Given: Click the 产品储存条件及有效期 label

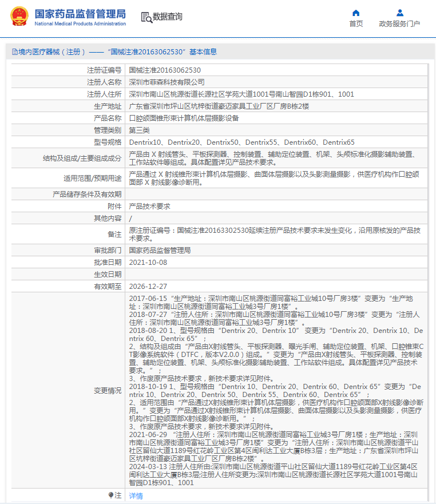Looking at the screenshot, I should [87, 194].
